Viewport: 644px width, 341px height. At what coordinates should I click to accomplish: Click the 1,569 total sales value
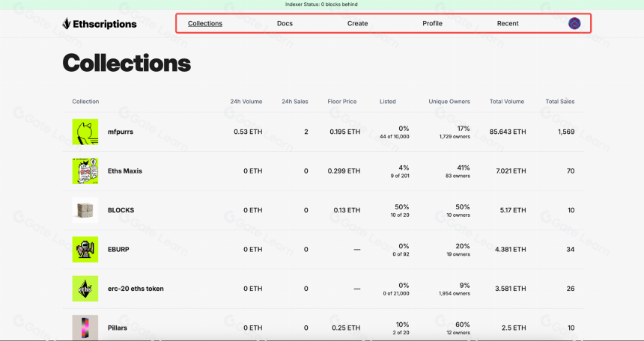point(566,132)
